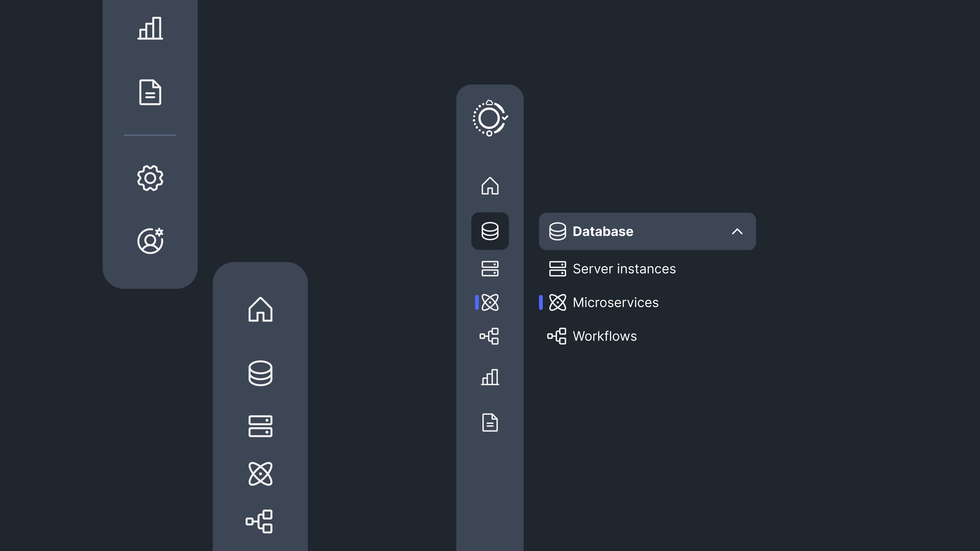
Task: Click the large document icon
Action: tap(150, 92)
